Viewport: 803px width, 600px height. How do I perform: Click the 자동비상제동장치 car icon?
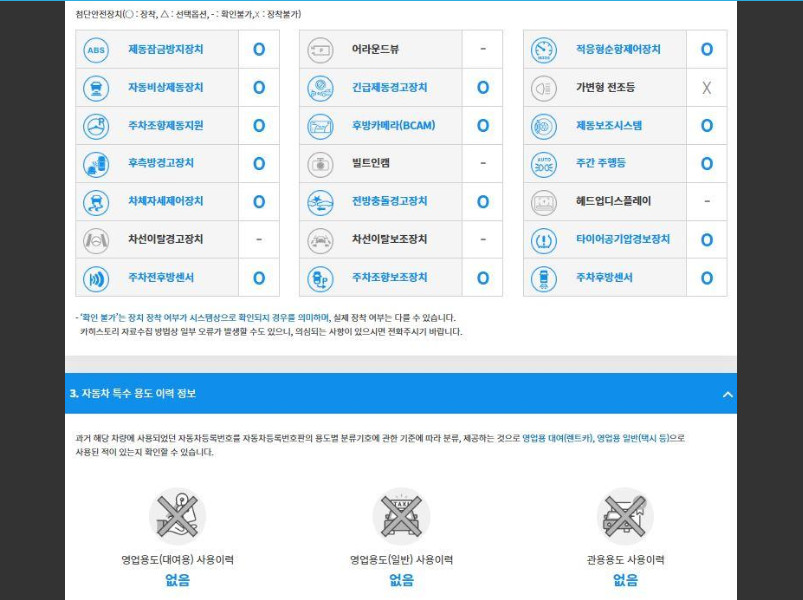click(96, 87)
